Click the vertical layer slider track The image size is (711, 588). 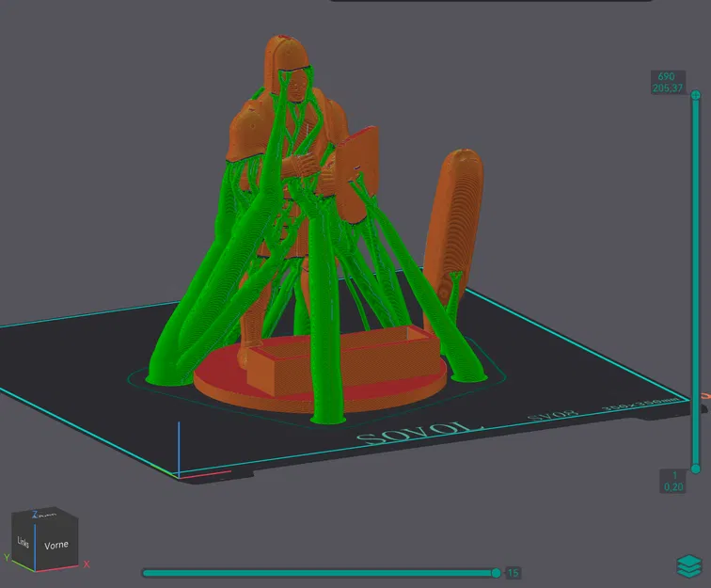696,281
